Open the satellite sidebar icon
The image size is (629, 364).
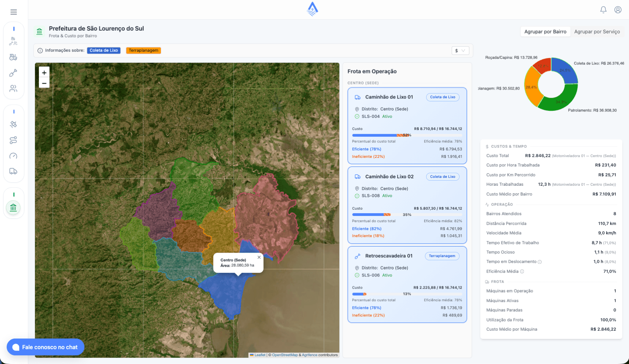pyautogui.click(x=13, y=124)
